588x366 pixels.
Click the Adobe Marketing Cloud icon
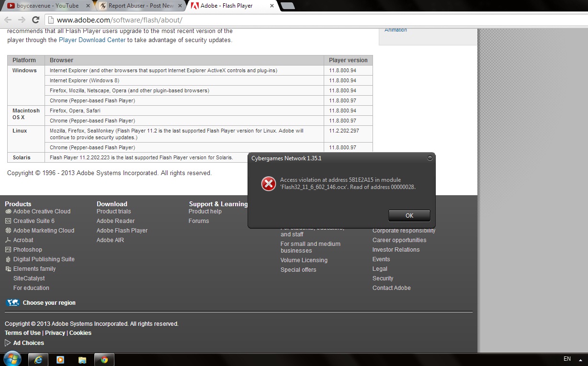pyautogui.click(x=8, y=231)
